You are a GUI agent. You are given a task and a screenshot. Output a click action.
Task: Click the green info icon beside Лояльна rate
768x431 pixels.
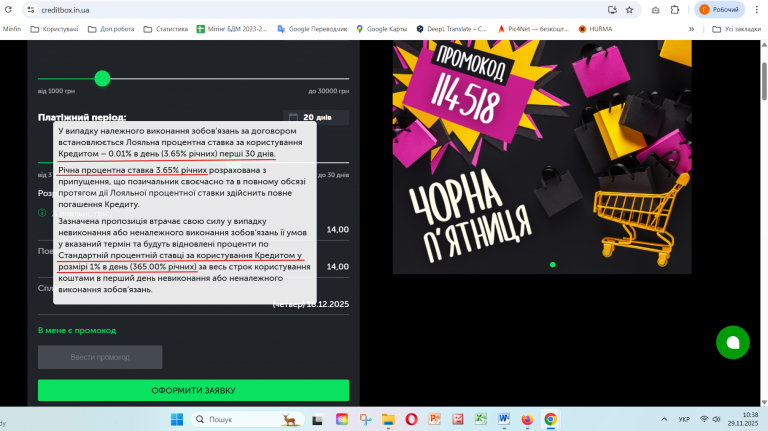point(42,213)
